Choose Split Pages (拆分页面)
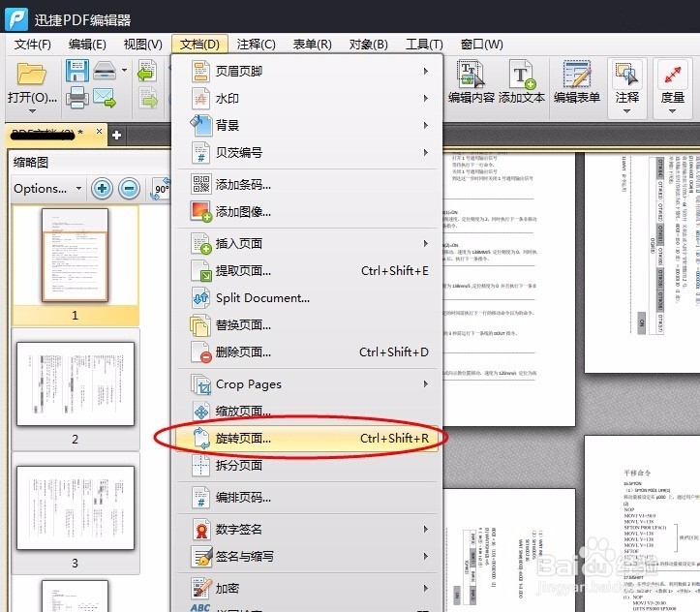This screenshot has height=612, width=700. coord(307,465)
